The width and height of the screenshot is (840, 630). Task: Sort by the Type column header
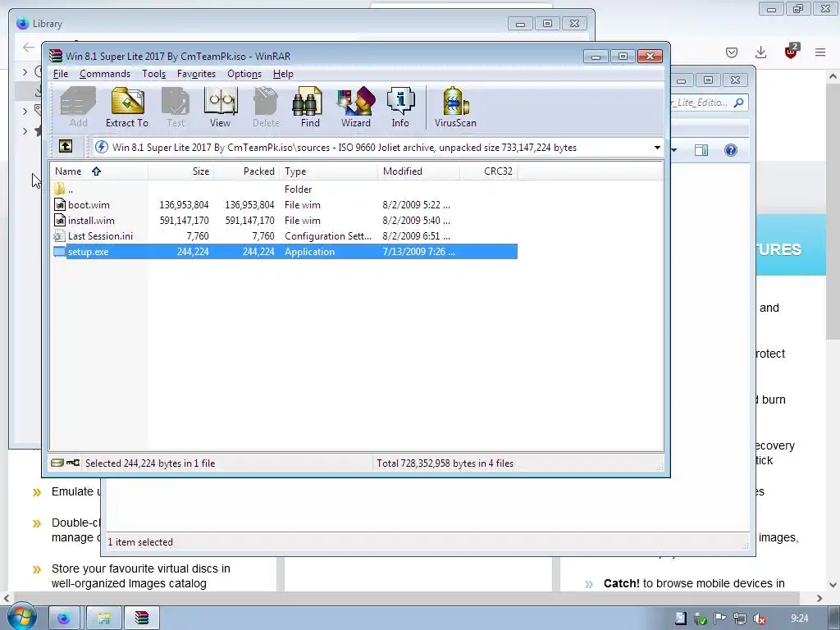[328, 171]
